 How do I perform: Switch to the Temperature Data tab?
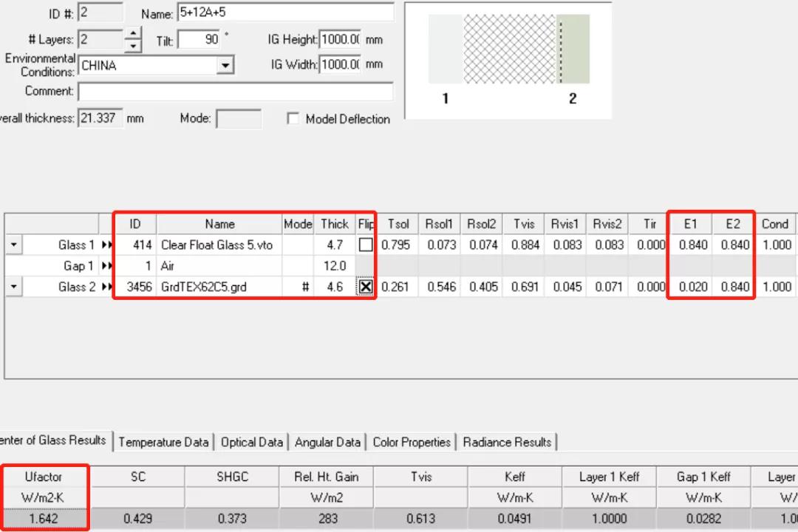pos(163,443)
